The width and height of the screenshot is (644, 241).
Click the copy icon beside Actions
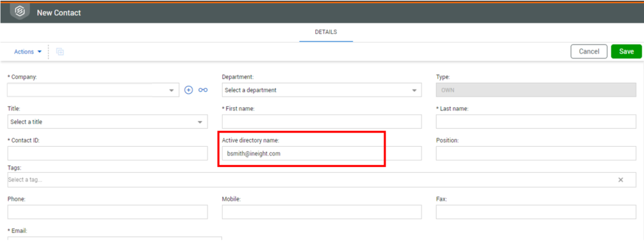coord(60,52)
